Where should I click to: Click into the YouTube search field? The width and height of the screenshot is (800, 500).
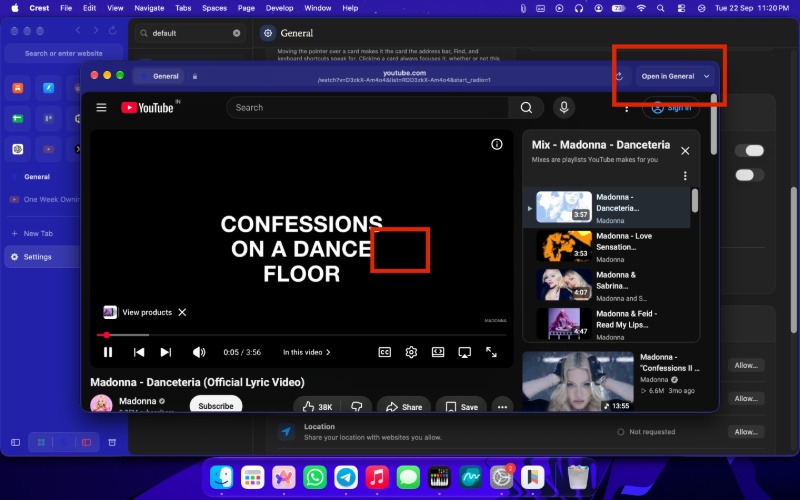coord(367,108)
